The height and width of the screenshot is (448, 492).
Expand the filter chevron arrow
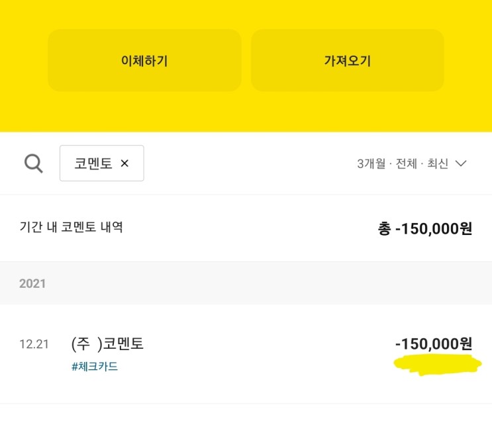[462, 163]
